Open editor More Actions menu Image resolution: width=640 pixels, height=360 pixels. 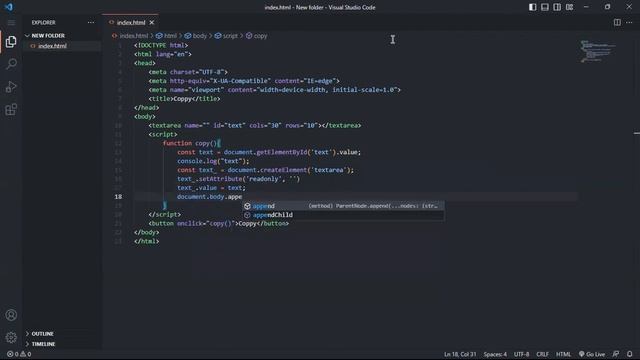(629, 22)
